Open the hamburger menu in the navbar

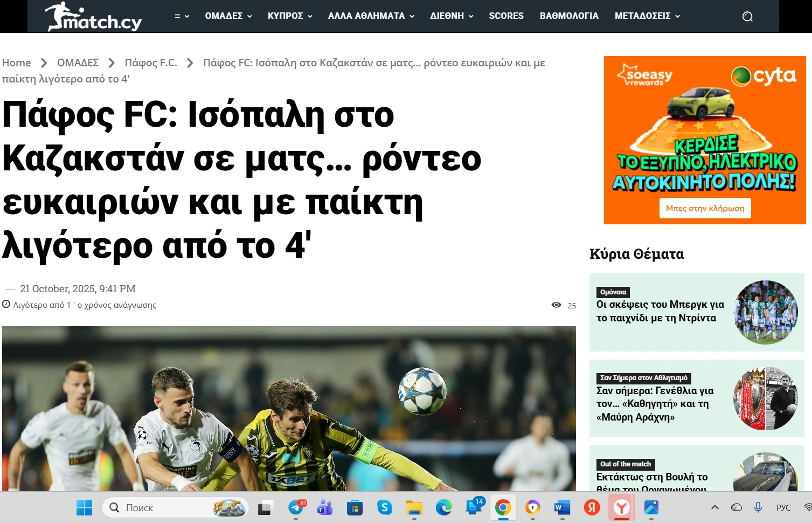tap(182, 16)
